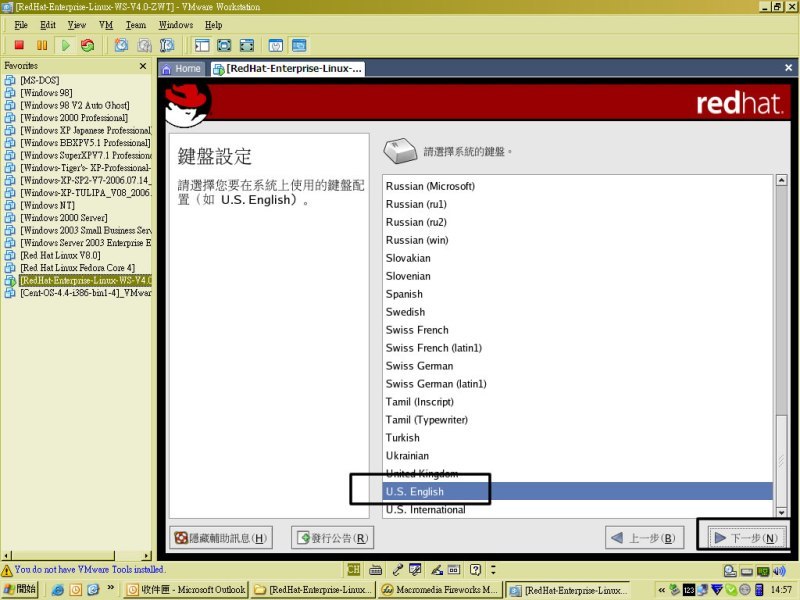Click the keyboard list scroll-down arrow
This screenshot has height=600, width=800.
pyautogui.click(x=781, y=512)
